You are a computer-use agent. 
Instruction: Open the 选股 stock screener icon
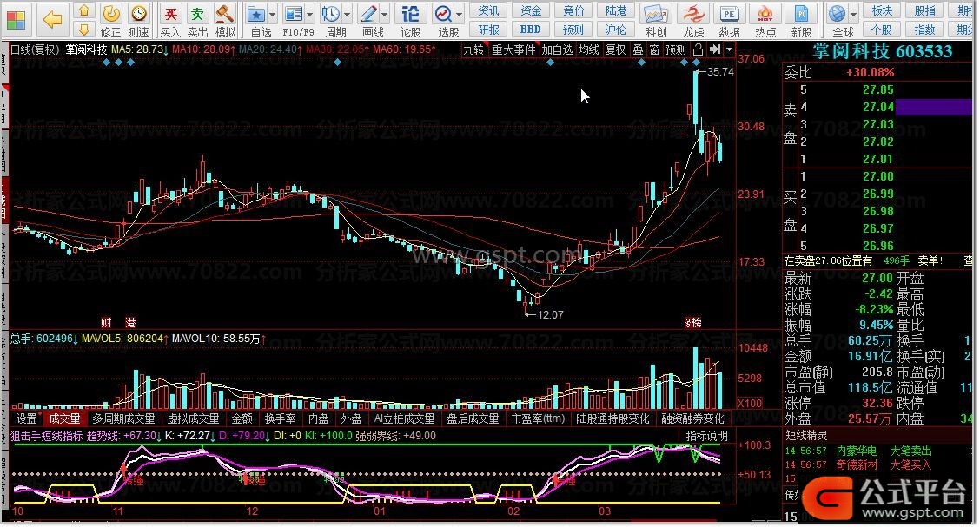(445, 20)
